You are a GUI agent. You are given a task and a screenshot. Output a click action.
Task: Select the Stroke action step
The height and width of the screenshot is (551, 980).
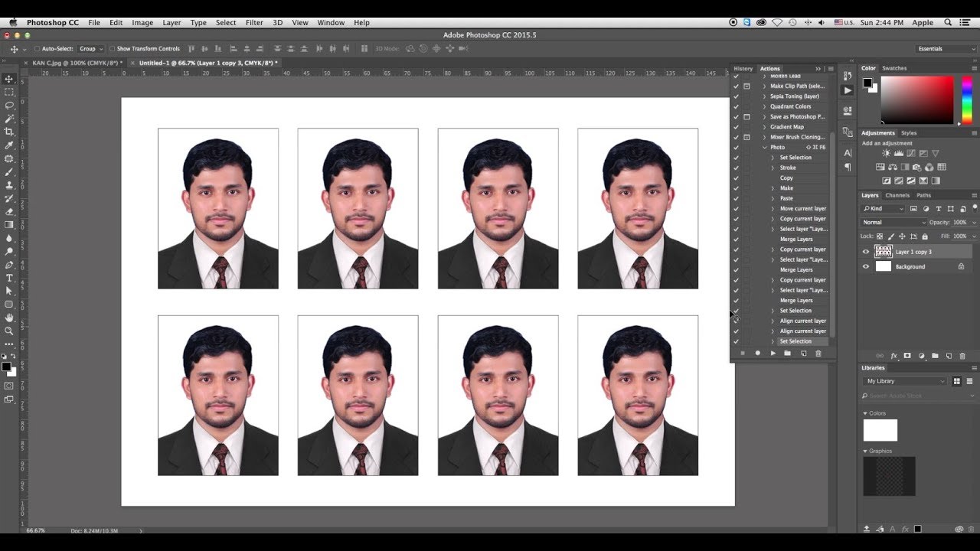click(788, 168)
